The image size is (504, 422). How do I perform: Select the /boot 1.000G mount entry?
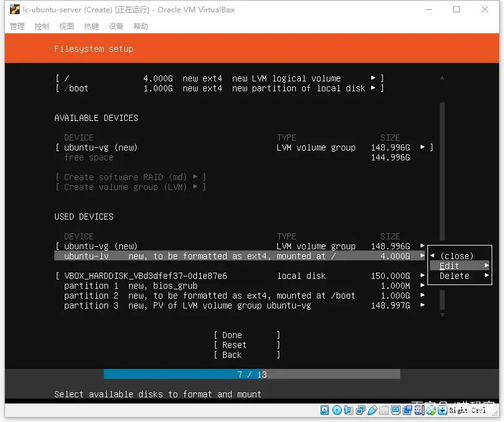point(220,88)
